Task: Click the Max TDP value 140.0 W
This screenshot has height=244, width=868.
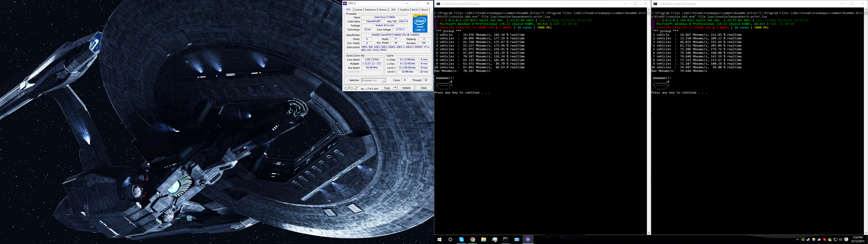Action: pyautogui.click(x=403, y=21)
